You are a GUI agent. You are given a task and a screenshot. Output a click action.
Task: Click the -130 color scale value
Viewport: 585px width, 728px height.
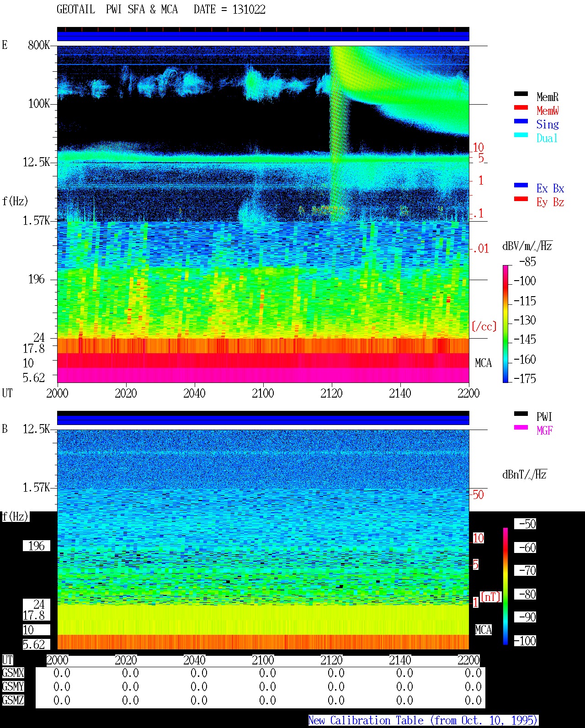525,320
